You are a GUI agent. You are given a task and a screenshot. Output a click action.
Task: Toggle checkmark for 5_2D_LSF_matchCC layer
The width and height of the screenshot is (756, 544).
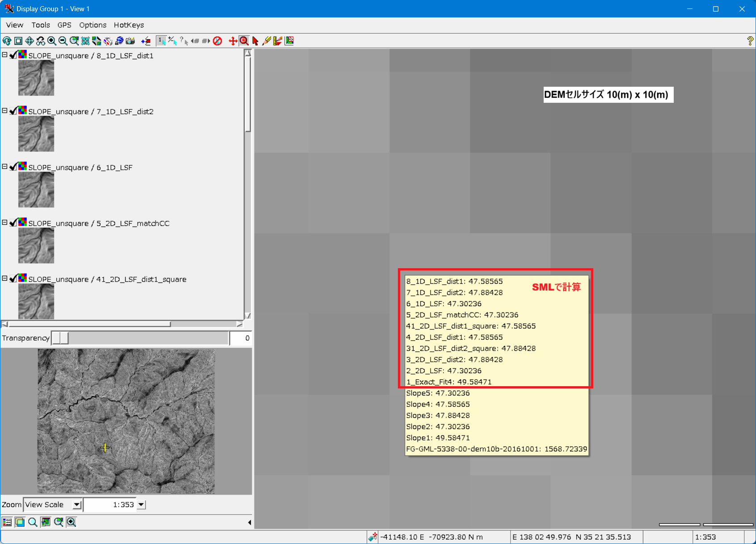coord(13,223)
